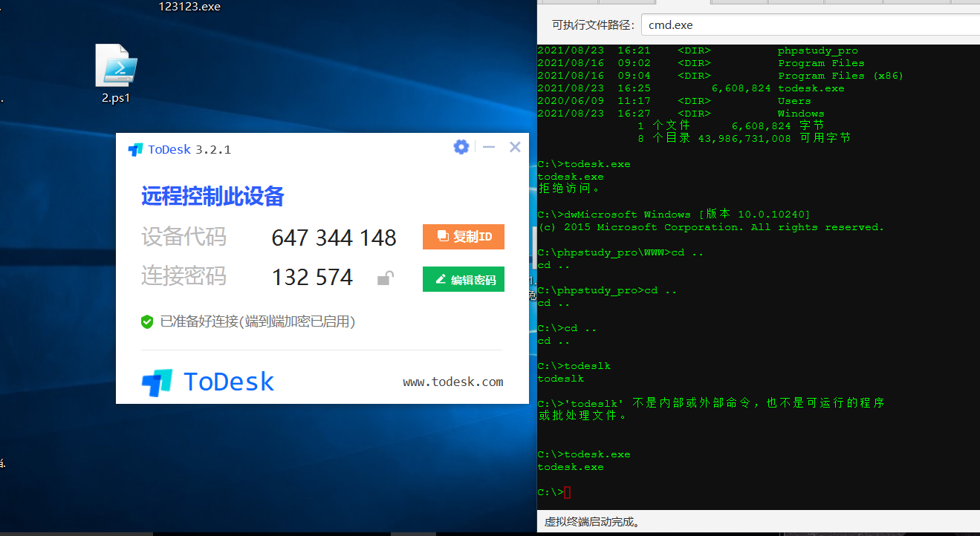Copy device ID with 复制ID button
Screen dimensions: 980x536
pyautogui.click(x=464, y=237)
